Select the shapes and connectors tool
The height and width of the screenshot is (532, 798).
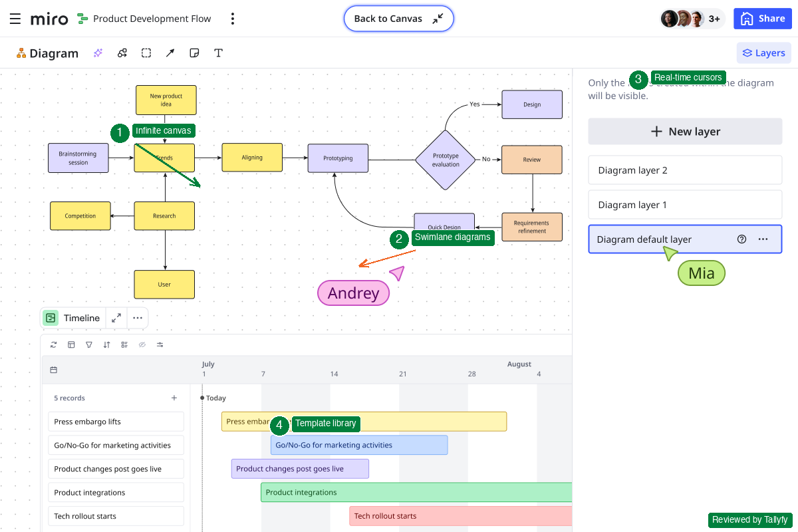122,53
